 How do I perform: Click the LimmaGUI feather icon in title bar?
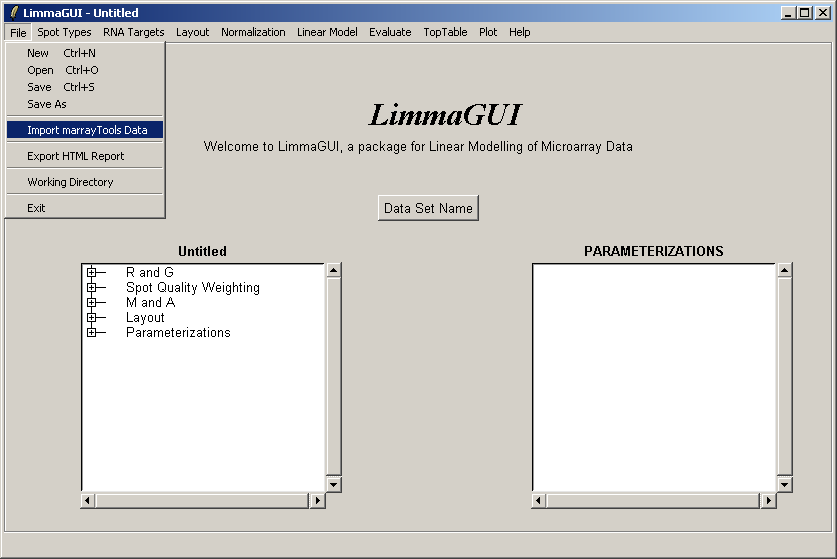[13, 13]
